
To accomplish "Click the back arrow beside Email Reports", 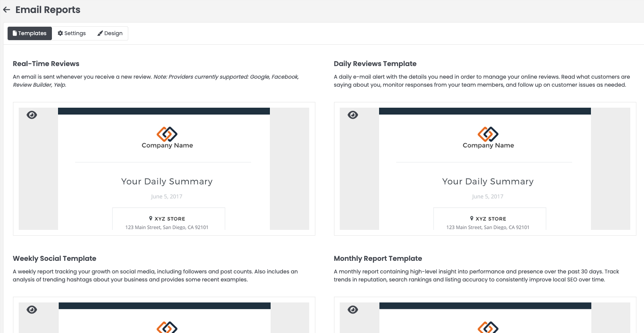I will pos(6,10).
